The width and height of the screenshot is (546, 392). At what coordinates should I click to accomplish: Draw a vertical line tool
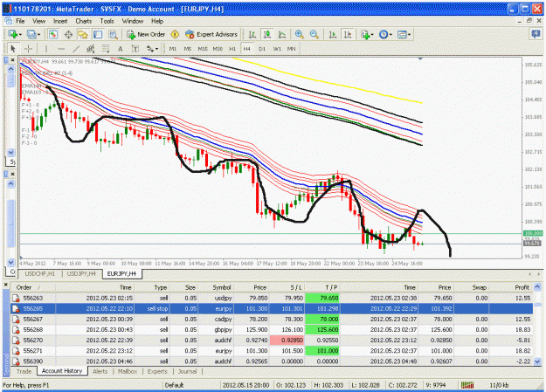pyautogui.click(x=46, y=49)
